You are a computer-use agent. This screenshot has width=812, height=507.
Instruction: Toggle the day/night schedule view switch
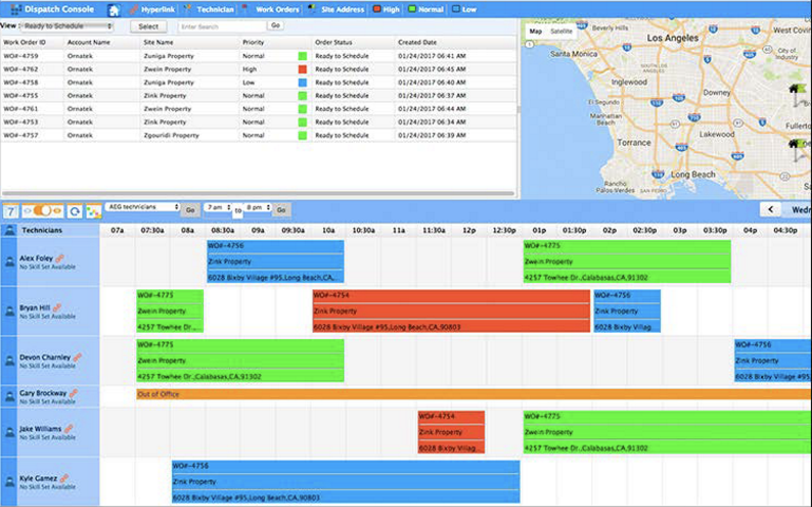point(42,210)
